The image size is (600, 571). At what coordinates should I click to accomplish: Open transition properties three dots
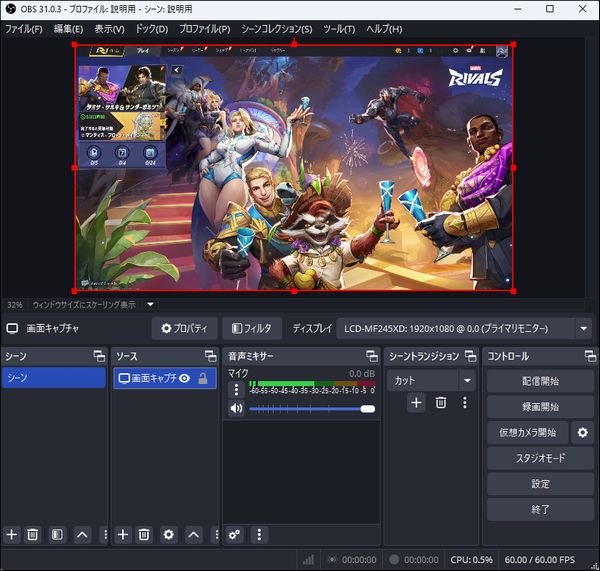click(x=465, y=403)
